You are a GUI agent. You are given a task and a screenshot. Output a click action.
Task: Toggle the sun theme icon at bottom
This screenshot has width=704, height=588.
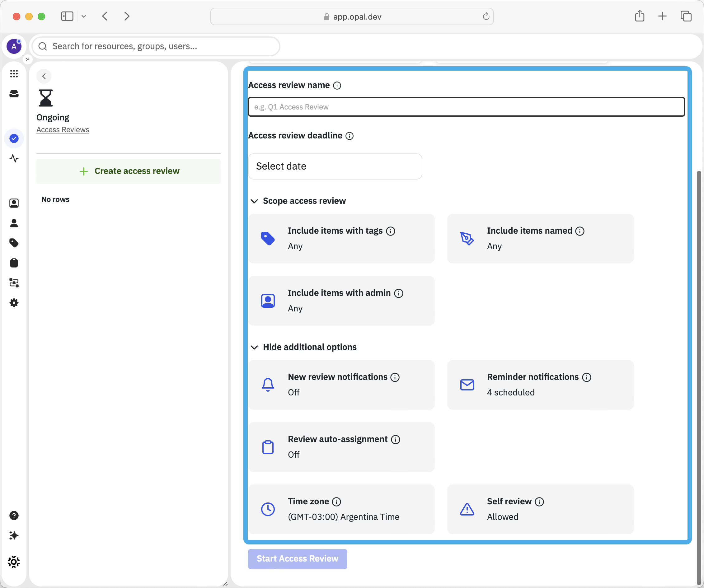(x=14, y=562)
